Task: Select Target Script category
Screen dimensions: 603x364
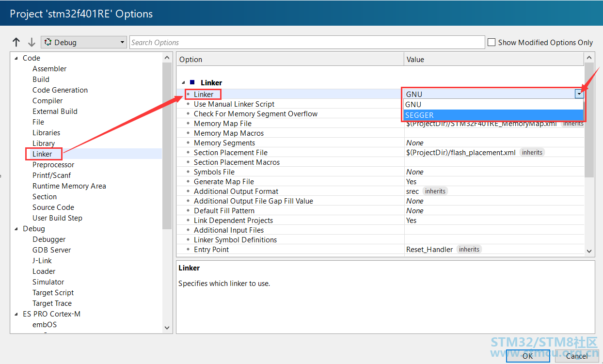Action: (x=53, y=293)
